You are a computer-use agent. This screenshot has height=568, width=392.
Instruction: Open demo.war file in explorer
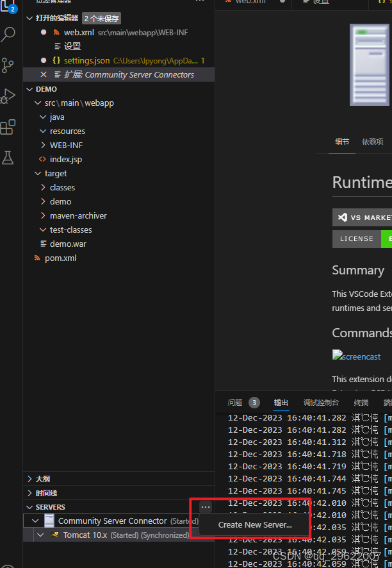point(118,244)
